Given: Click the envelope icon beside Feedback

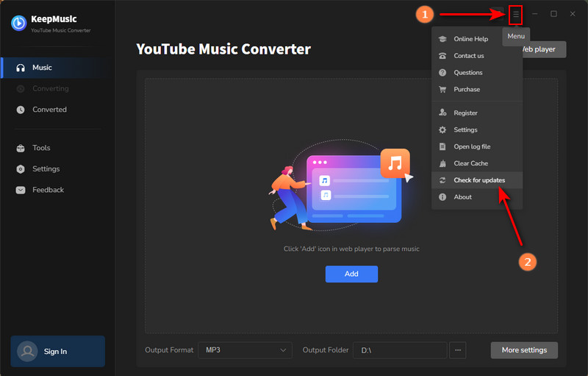Looking at the screenshot, I should [21, 191].
